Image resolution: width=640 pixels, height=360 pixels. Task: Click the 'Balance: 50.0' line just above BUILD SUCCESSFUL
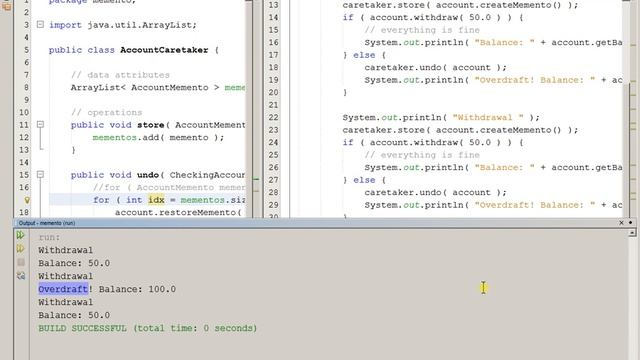tap(74, 315)
